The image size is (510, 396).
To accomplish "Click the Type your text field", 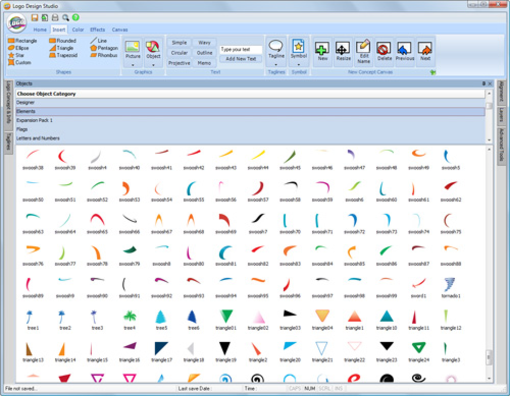I will click(241, 49).
